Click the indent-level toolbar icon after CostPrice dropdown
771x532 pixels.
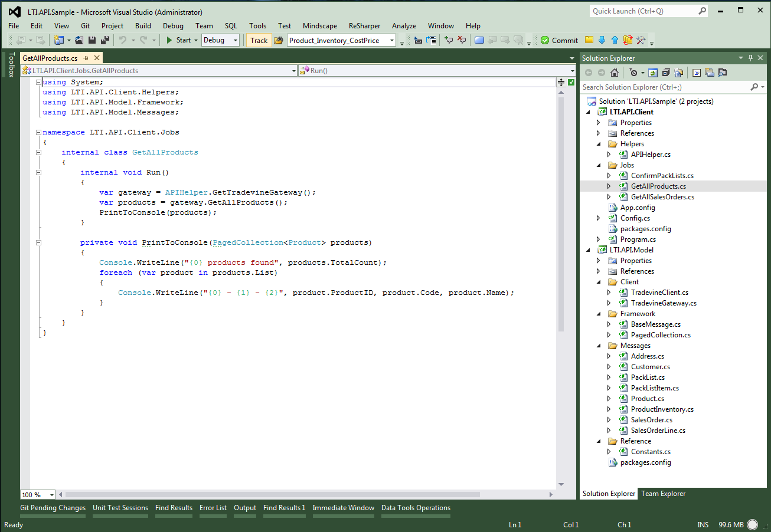click(x=418, y=40)
